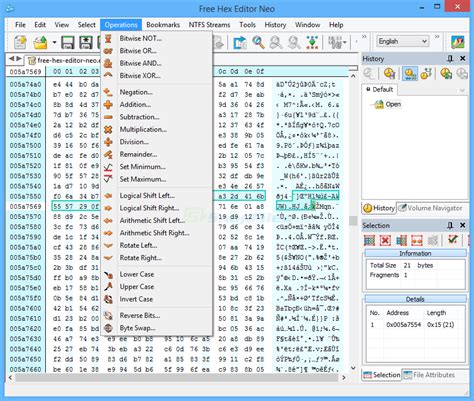Expand the overflow chevron right of English box

(437, 37)
